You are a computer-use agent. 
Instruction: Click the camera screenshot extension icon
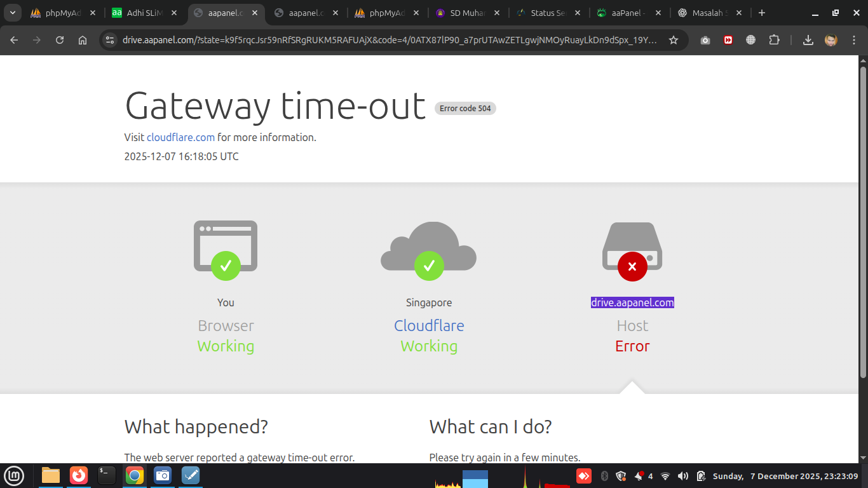point(705,40)
